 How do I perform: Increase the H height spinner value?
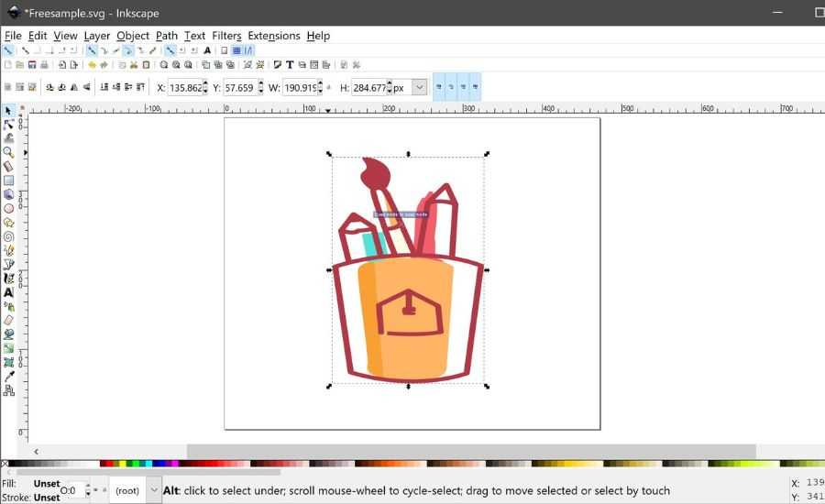pos(390,84)
